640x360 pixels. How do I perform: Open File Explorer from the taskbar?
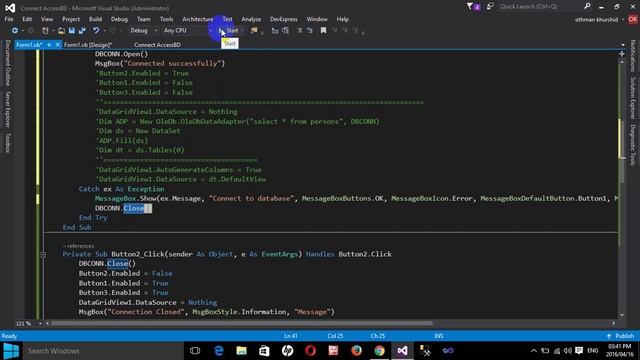242,351
